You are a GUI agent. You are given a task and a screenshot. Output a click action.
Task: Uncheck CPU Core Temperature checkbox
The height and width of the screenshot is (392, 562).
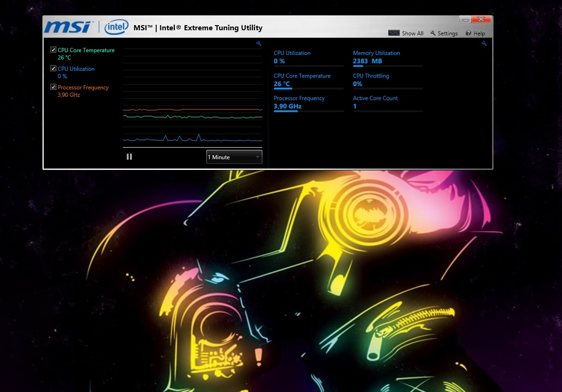tap(53, 50)
